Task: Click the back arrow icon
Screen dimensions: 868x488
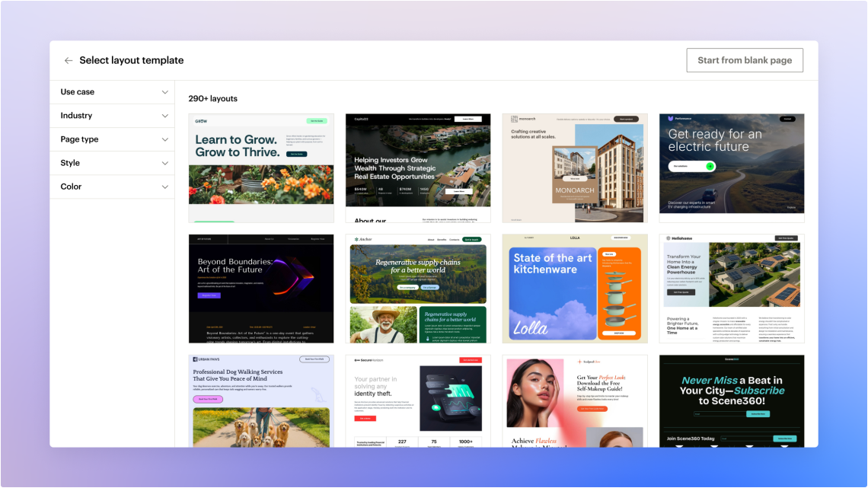Action: click(x=69, y=61)
